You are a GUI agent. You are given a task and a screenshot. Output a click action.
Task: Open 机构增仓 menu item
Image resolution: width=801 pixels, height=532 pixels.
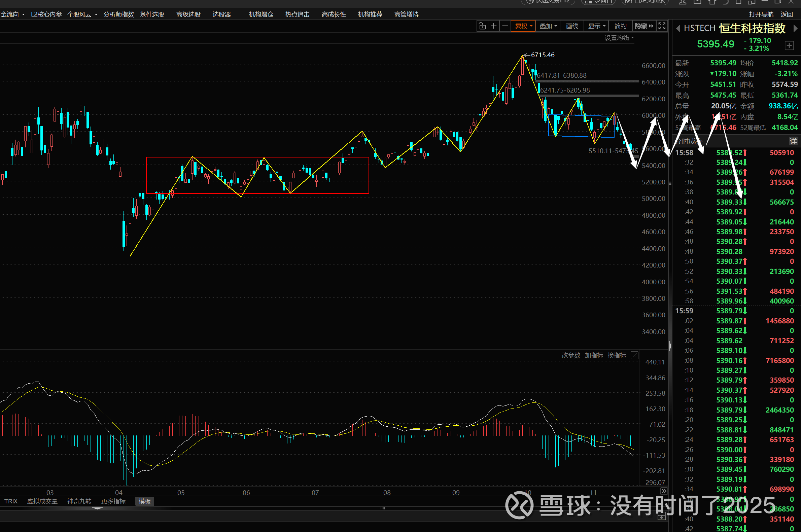click(261, 14)
